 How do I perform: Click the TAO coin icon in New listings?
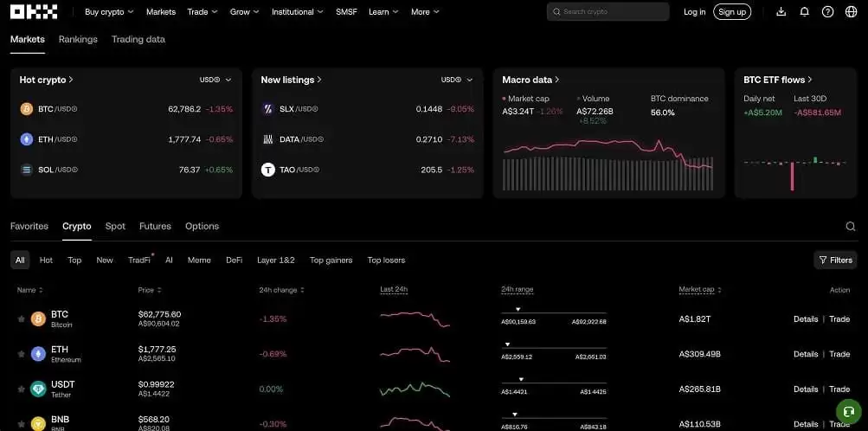click(268, 170)
